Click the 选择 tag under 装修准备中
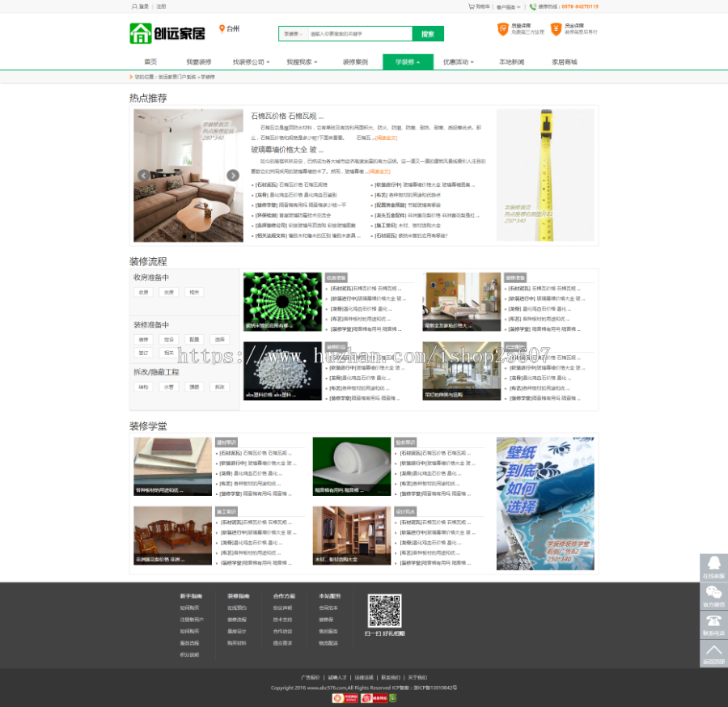This screenshot has width=728, height=707. [219, 340]
